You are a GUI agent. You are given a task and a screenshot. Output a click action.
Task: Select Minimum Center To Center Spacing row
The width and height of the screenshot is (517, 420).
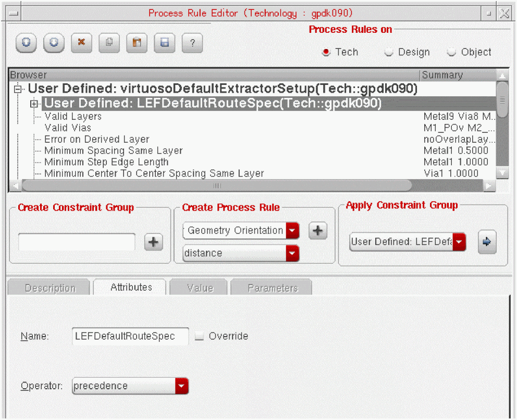click(x=154, y=174)
